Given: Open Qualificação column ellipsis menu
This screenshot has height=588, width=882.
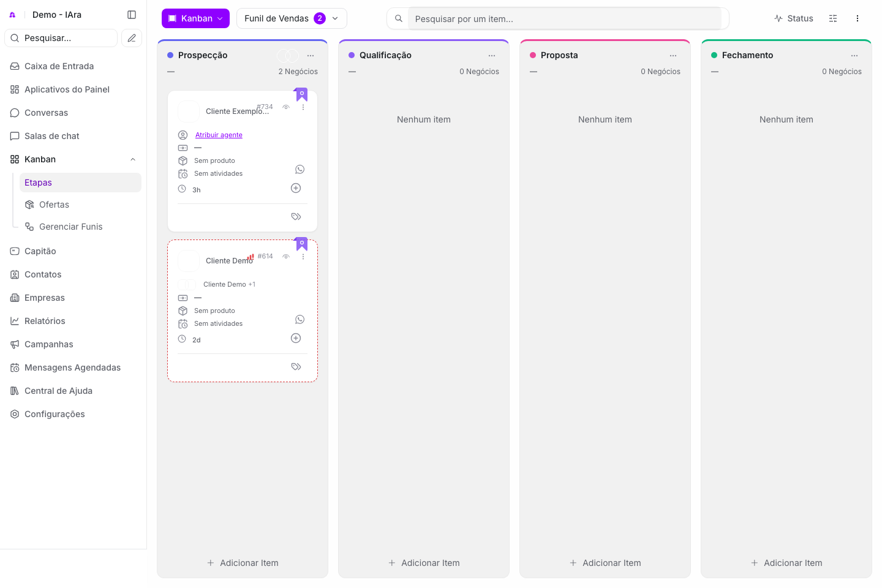Looking at the screenshot, I should [x=492, y=56].
